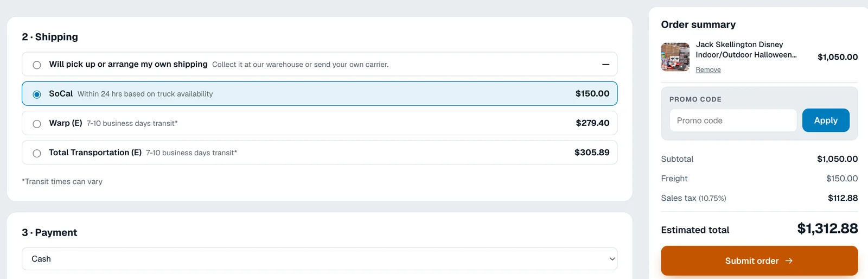Viewport: 868px width, 279px height.
Task: Click the $305.89 Total Transportation price
Action: [592, 153]
